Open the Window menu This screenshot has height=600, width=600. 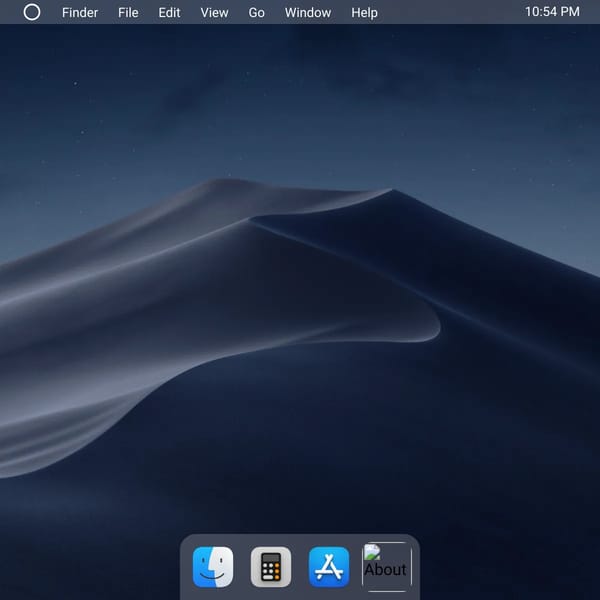[x=308, y=13]
